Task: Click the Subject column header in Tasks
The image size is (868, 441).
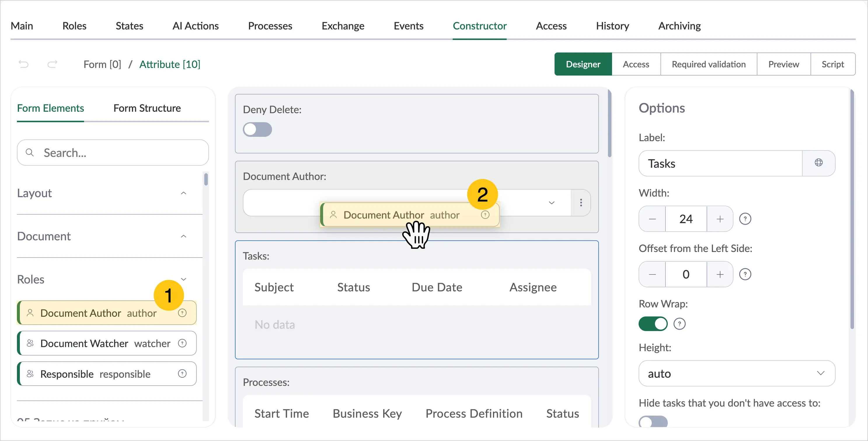Action: tap(274, 287)
